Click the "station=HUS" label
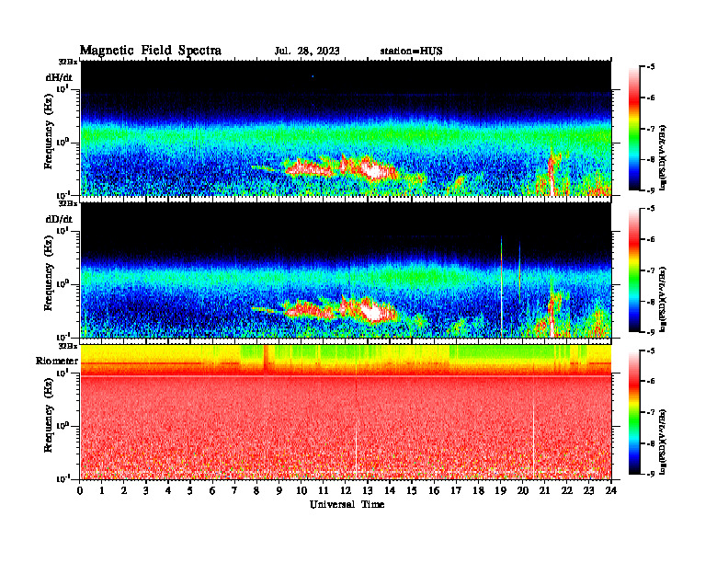728x563 pixels. pos(411,52)
